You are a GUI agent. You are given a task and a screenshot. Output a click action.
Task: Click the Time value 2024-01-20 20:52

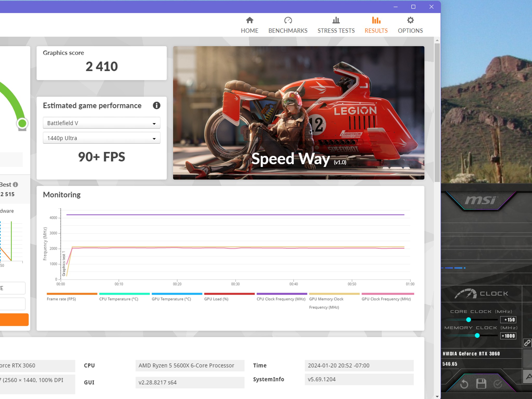(x=359, y=365)
